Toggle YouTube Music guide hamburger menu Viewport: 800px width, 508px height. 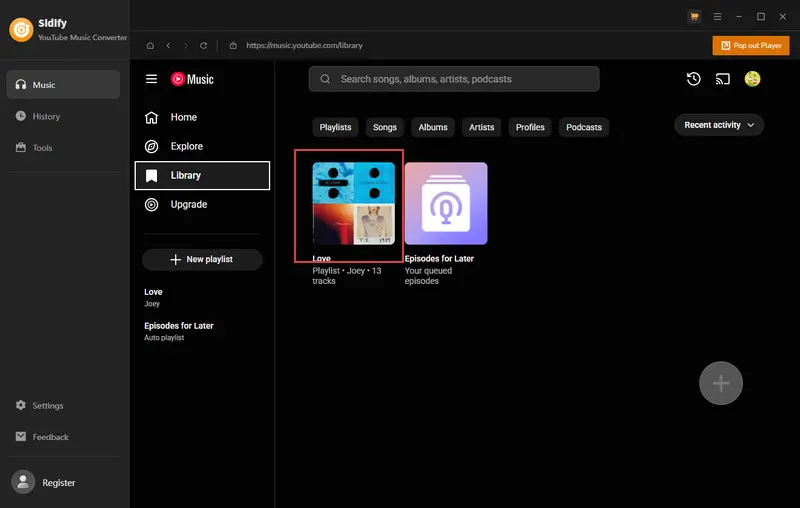pos(152,79)
